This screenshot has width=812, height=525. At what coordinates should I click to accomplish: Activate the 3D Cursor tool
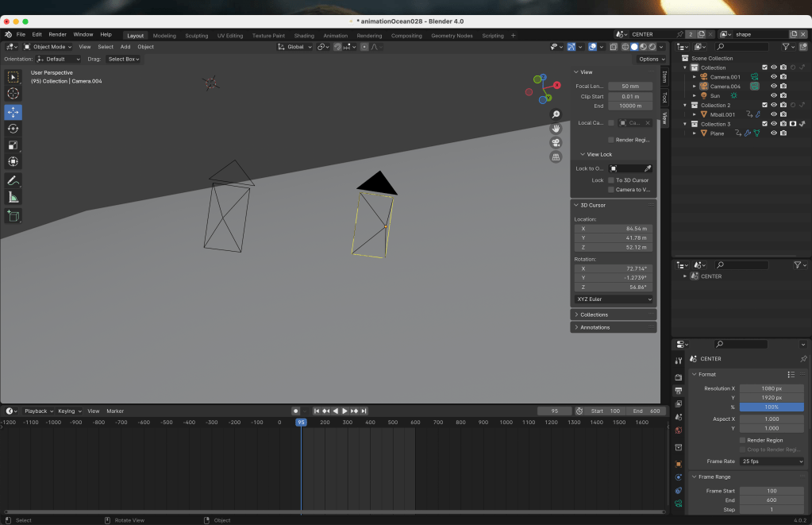tap(13, 94)
